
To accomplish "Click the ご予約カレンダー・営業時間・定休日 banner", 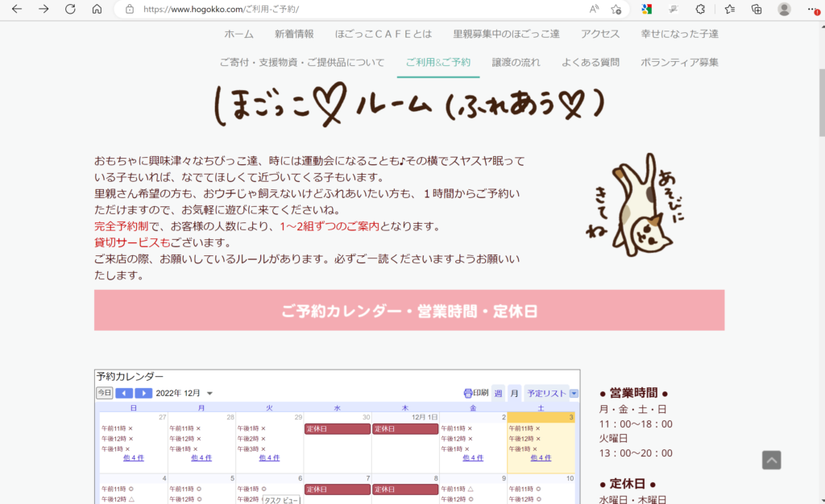I will pos(409,310).
